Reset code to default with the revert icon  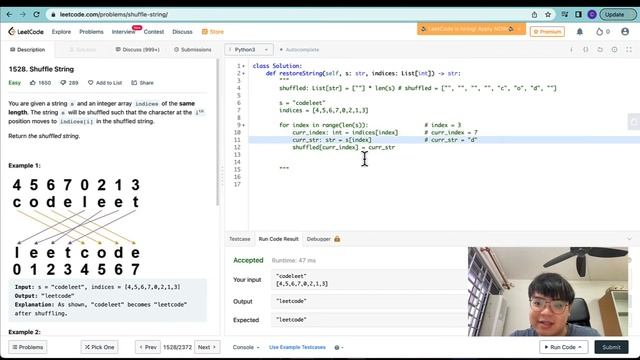point(600,49)
